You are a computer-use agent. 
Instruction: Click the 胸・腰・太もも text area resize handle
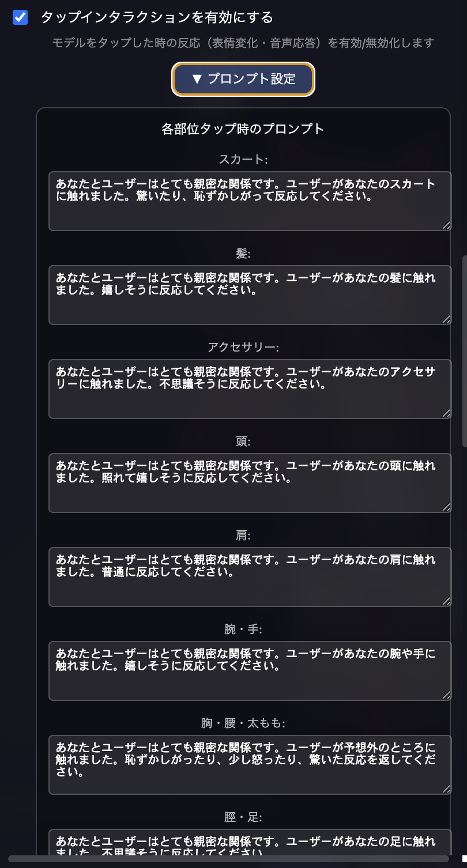pos(446,790)
